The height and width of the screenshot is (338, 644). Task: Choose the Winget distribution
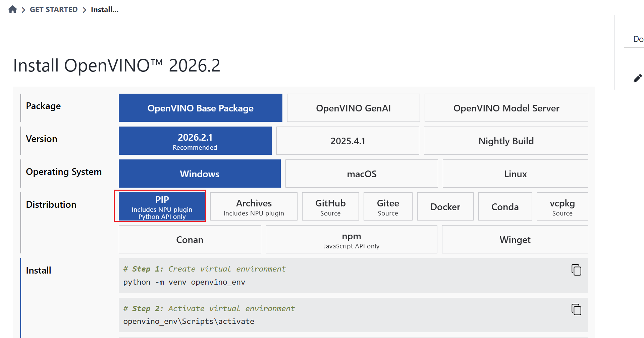pos(515,239)
